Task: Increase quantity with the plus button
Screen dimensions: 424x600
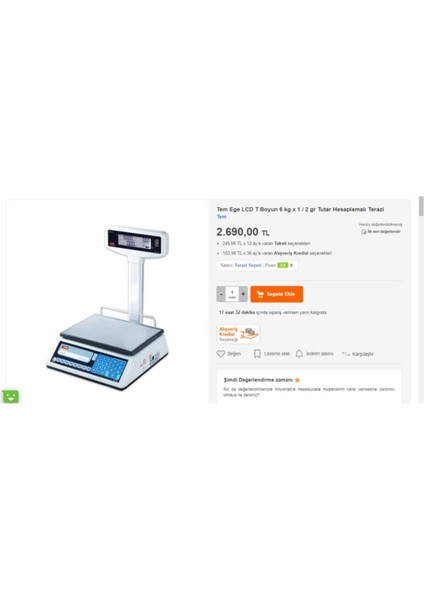Action: coord(243,294)
